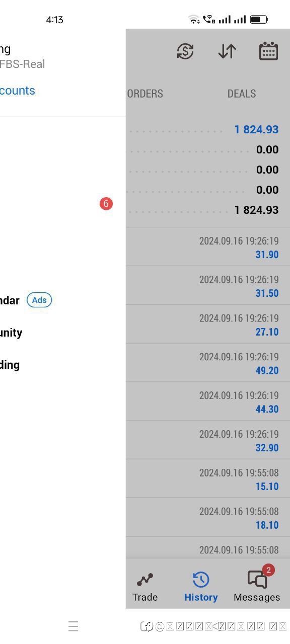The height and width of the screenshot is (644, 290).
Task: Switch to the ORDERS tab
Action: [145, 94]
